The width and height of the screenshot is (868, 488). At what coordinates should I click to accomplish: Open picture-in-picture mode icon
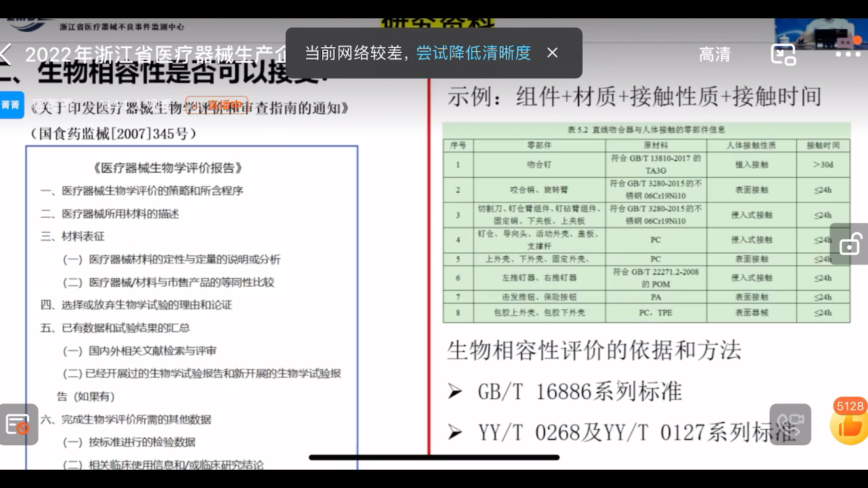(783, 54)
